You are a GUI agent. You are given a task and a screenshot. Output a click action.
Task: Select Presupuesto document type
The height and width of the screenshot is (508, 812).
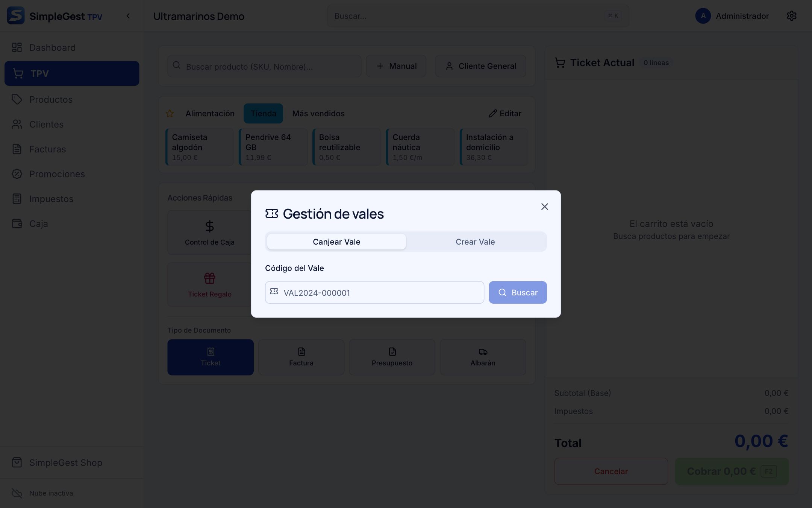[x=392, y=357]
